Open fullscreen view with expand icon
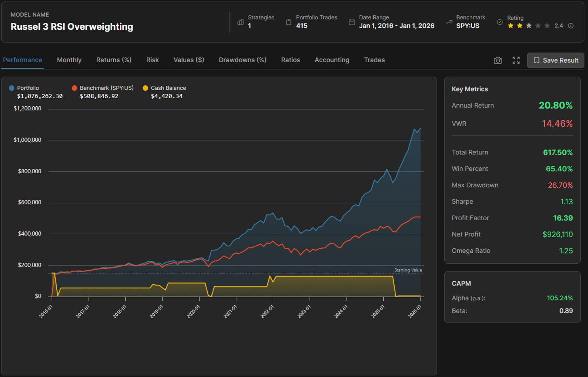This screenshot has width=588, height=377. point(516,60)
